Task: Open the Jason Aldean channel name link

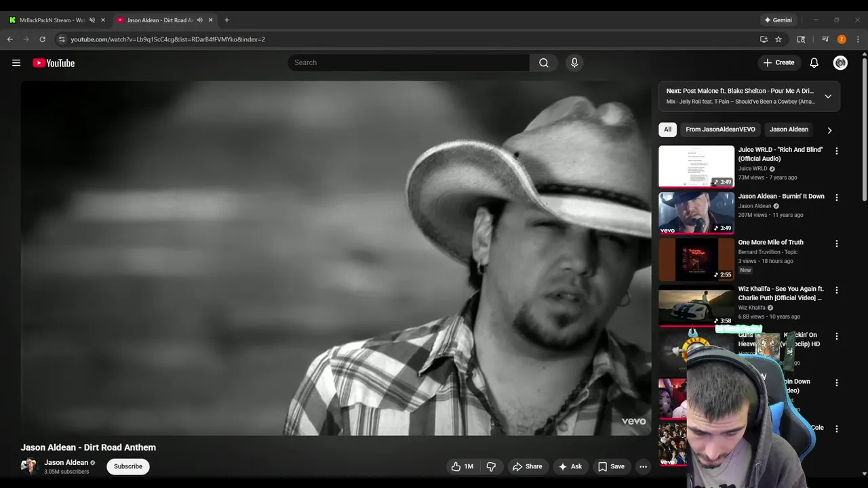Action: pyautogui.click(x=66, y=462)
